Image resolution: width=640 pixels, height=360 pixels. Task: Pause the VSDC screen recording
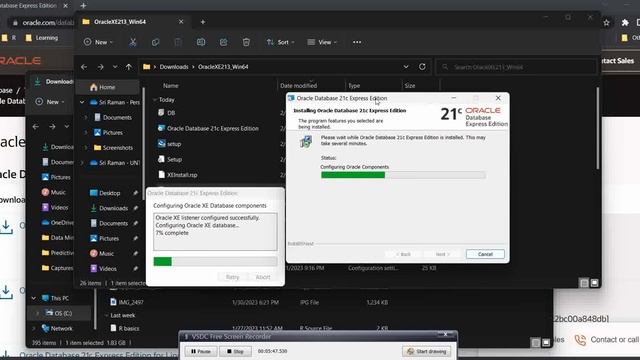tap(201, 351)
